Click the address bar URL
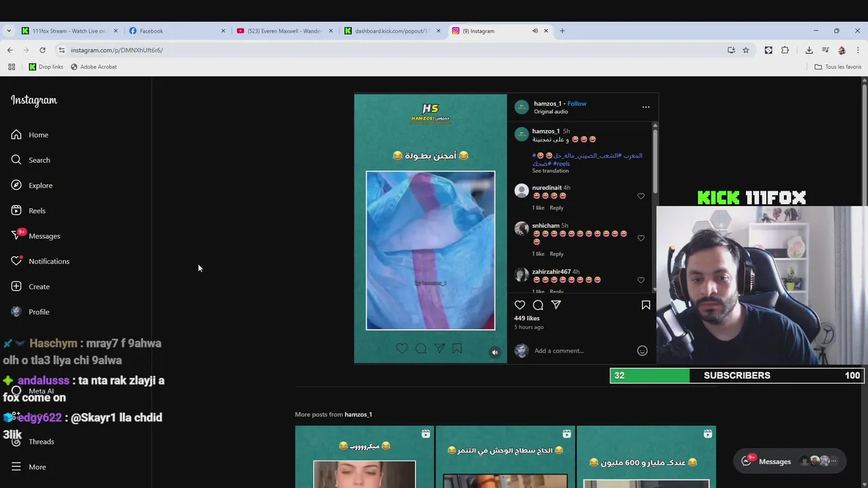The image size is (868, 488). click(x=117, y=50)
